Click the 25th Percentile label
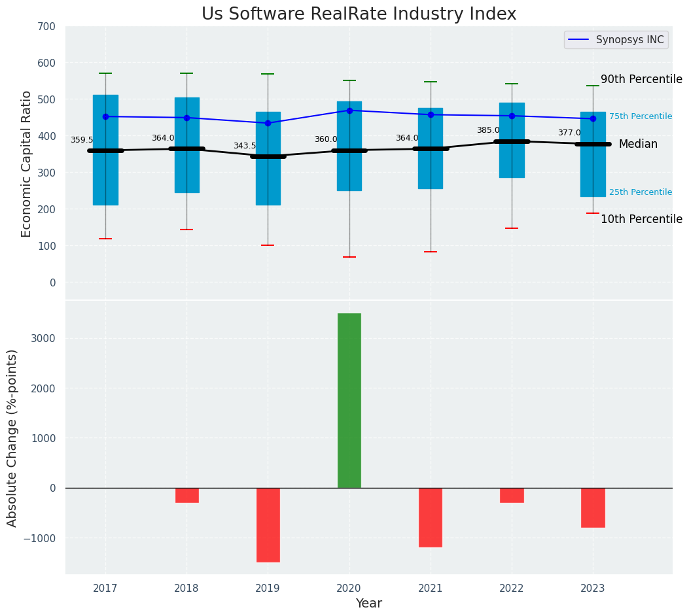Image resolution: width=689 pixels, height=616 pixels. pos(640,192)
